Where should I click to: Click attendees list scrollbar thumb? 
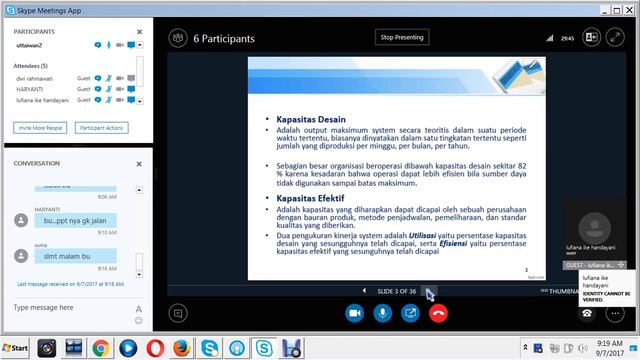(x=140, y=71)
